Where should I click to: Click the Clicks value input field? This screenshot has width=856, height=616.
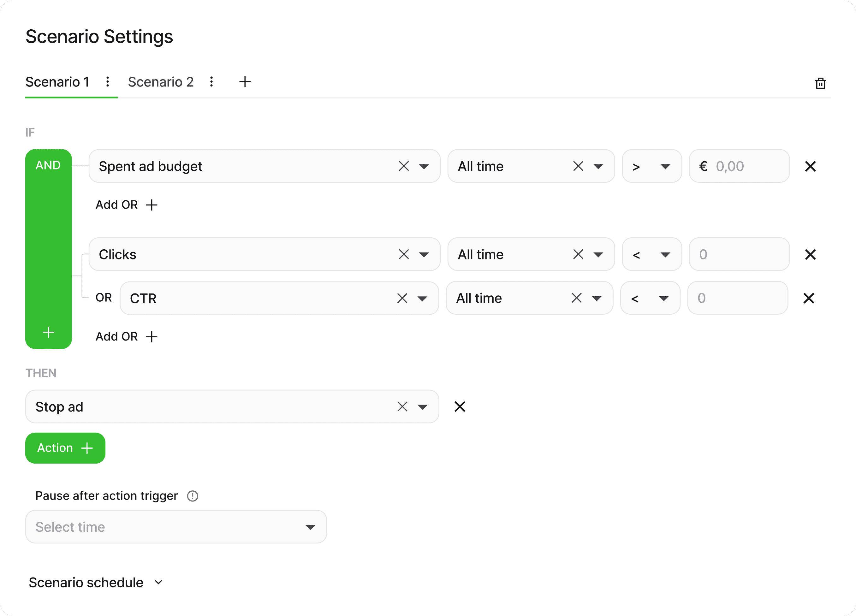coord(739,254)
